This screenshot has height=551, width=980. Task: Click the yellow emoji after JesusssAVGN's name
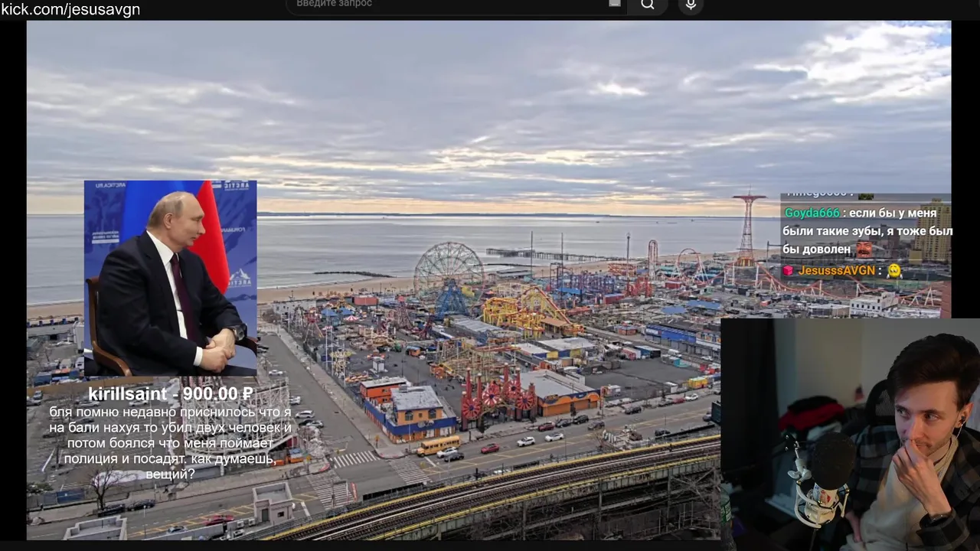point(894,271)
